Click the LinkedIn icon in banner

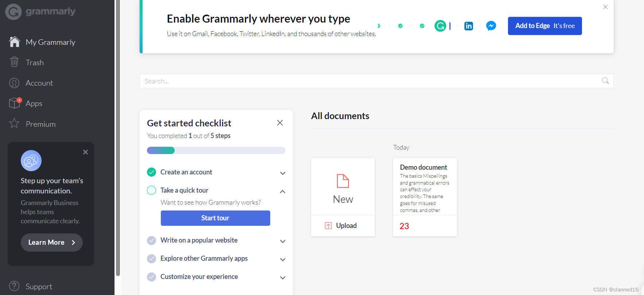click(469, 26)
